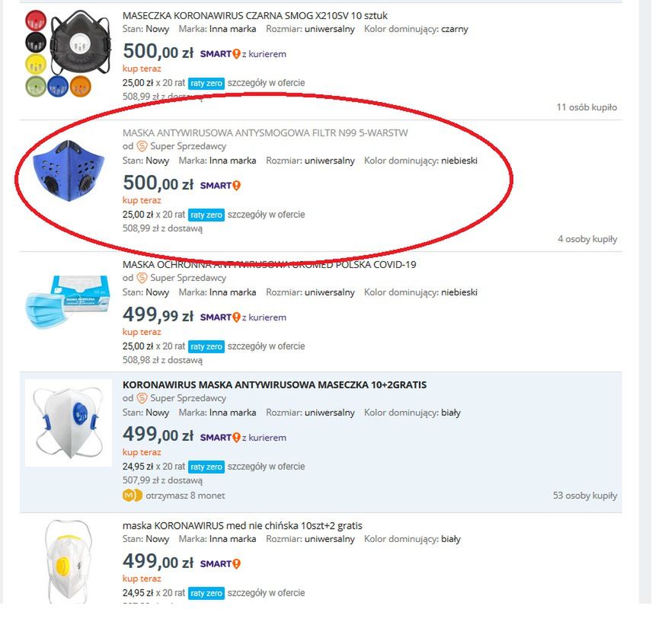Click raty zero badge in the last offer
This screenshot has height=644, width=652.
(x=206, y=593)
